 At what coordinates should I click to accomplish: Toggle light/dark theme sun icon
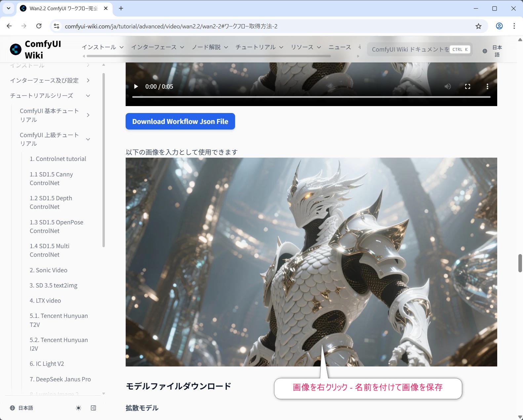[78, 408]
